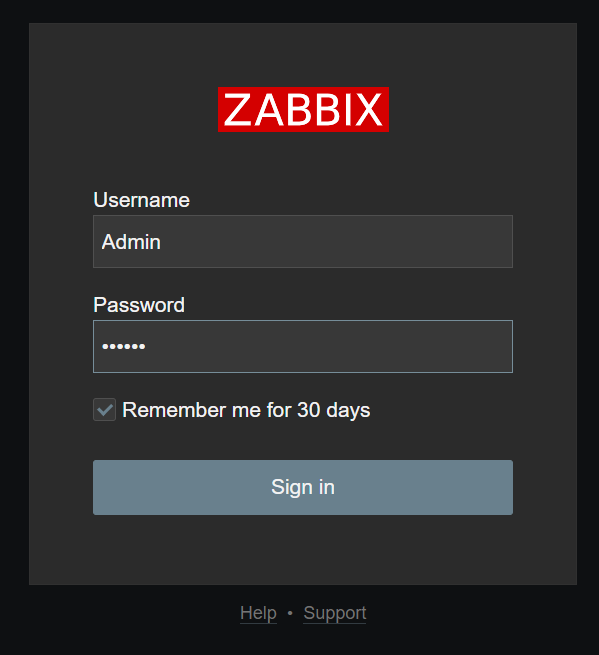Open the Support link

[335, 613]
